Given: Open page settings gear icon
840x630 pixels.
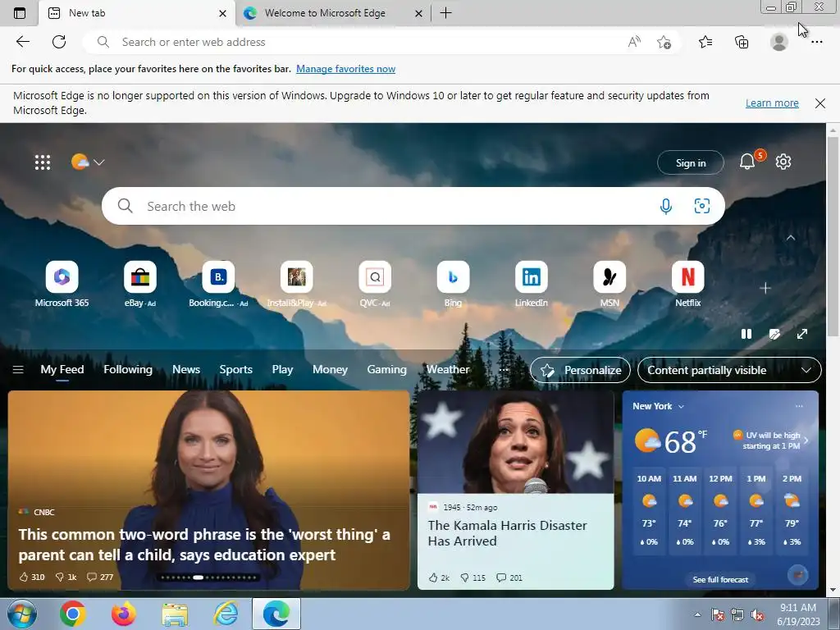Looking at the screenshot, I should (x=783, y=162).
